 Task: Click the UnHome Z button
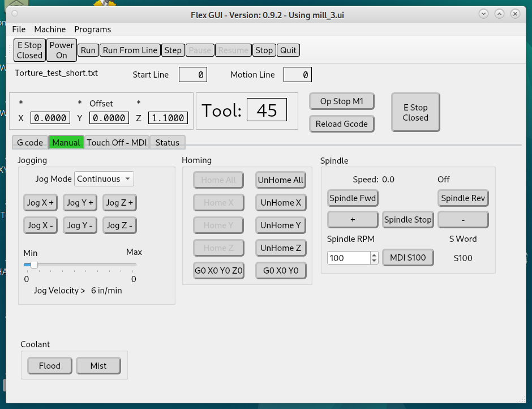coord(281,248)
